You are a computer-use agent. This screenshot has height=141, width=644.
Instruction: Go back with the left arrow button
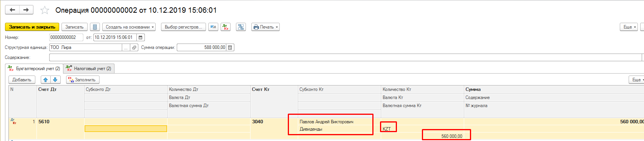[12, 10]
